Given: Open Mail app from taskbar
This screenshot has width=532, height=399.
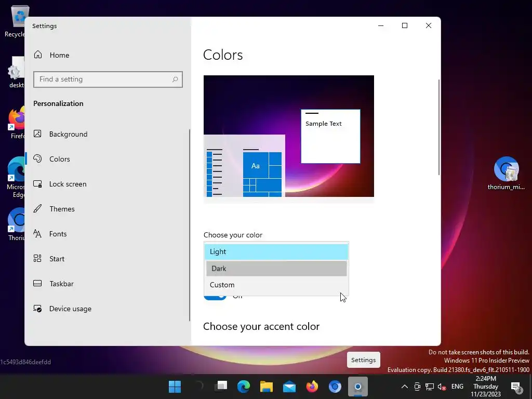Looking at the screenshot, I should point(289,387).
